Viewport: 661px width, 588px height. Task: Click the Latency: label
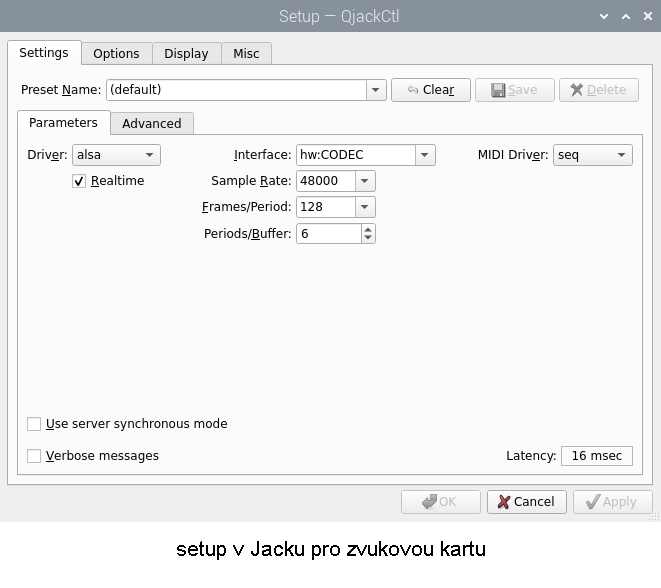point(531,456)
